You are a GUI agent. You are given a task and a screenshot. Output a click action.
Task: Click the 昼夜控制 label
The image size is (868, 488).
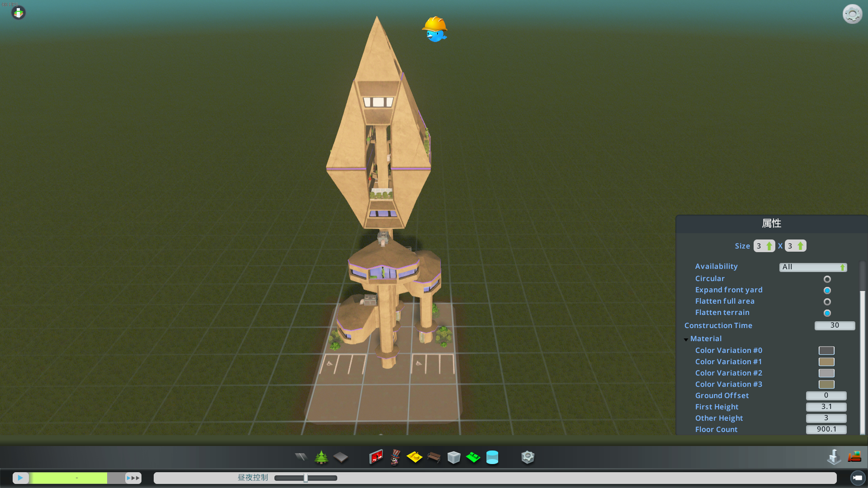click(253, 478)
